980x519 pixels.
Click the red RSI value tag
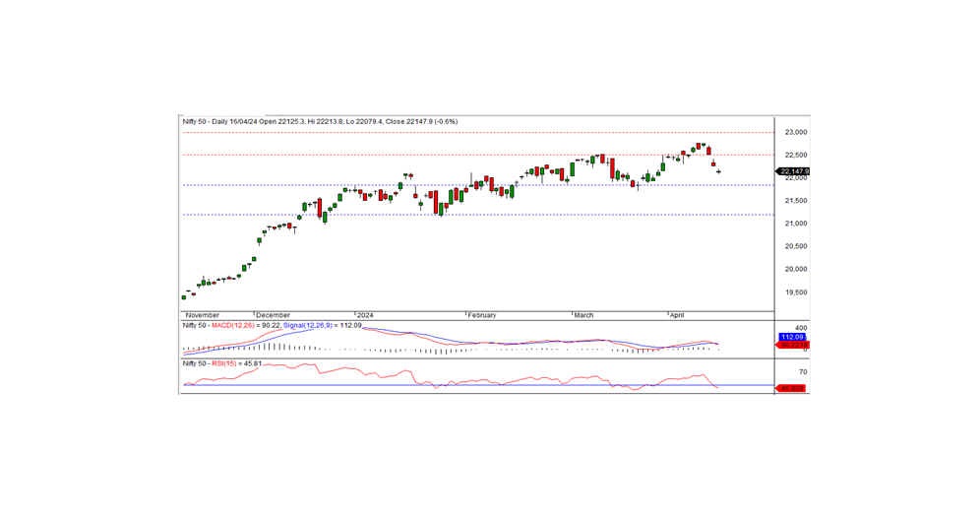pos(792,388)
